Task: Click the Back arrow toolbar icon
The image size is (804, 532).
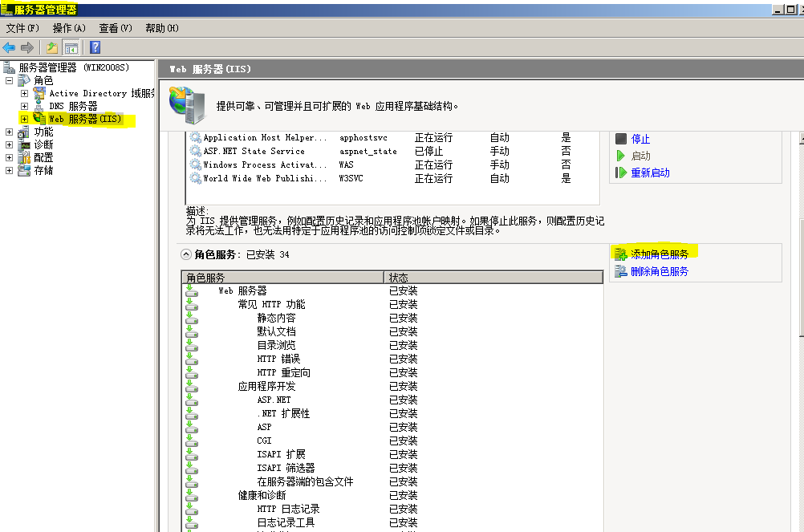Action: coord(9,47)
